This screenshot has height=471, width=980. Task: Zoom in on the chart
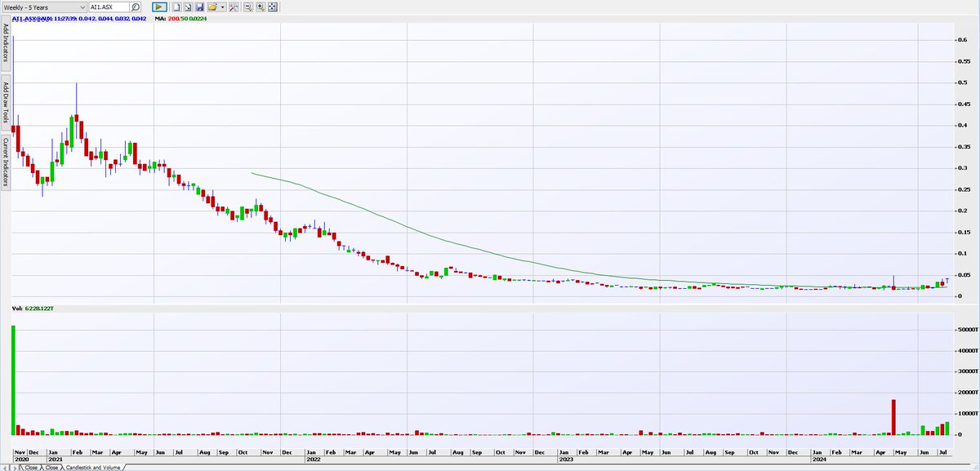click(259, 7)
